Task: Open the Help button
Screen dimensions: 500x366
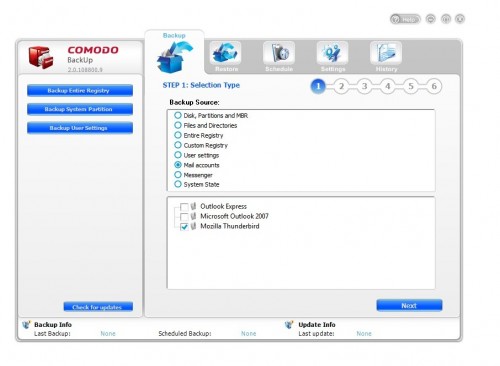Action: pos(405,19)
